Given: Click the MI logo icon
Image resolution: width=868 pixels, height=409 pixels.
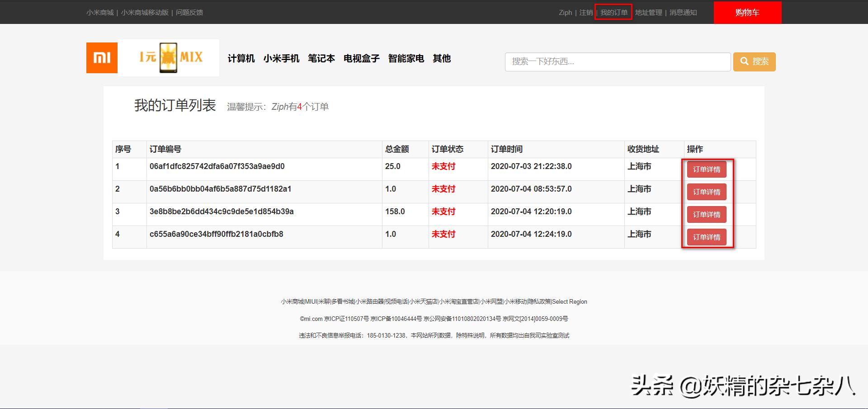Looking at the screenshot, I should click(102, 58).
